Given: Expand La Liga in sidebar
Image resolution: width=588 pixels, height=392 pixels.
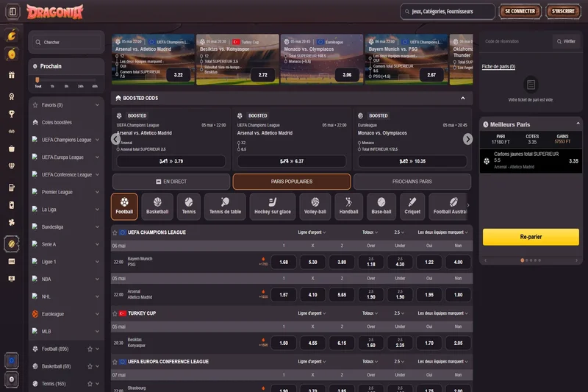Looking at the screenshot, I should [x=97, y=210].
